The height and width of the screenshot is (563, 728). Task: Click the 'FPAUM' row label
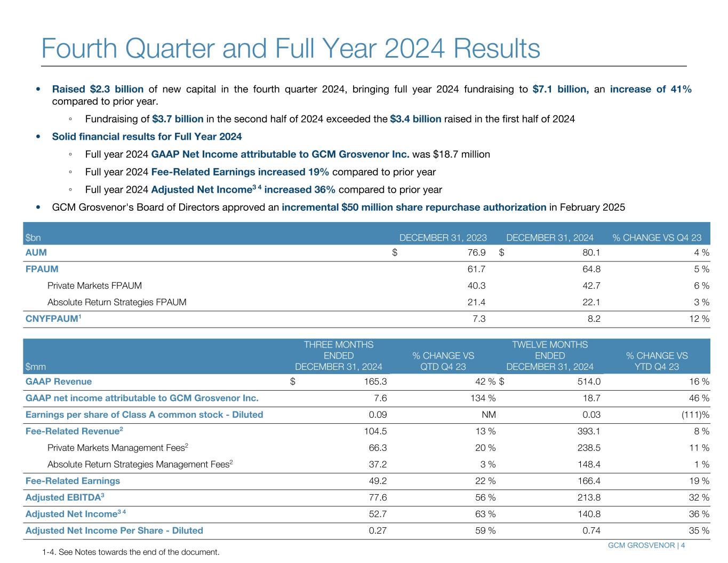42,269
